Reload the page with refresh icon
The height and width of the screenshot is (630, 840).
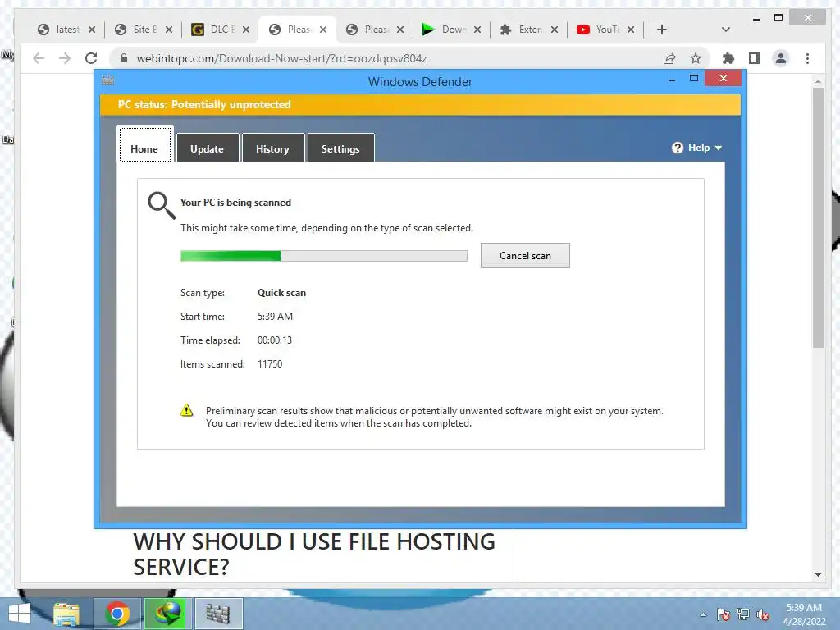point(91,58)
